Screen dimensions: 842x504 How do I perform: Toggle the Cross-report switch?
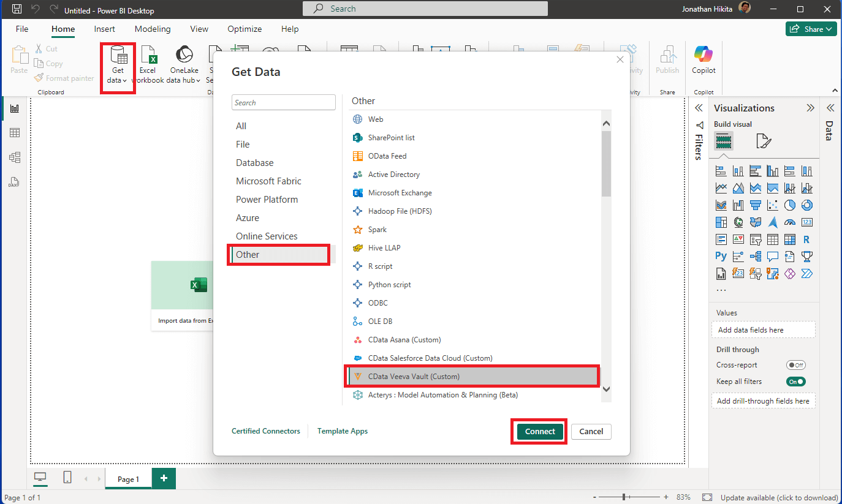pos(796,365)
